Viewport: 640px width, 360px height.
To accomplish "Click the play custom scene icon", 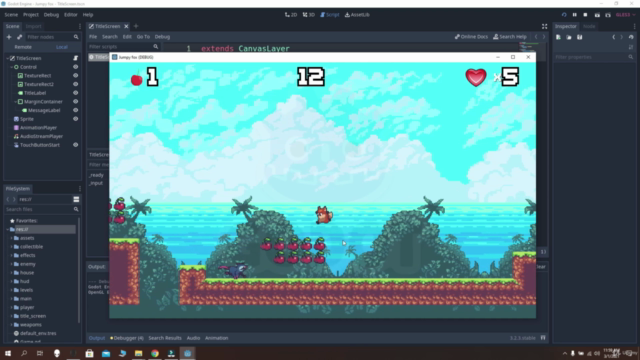I will pyautogui.click(x=608, y=15).
